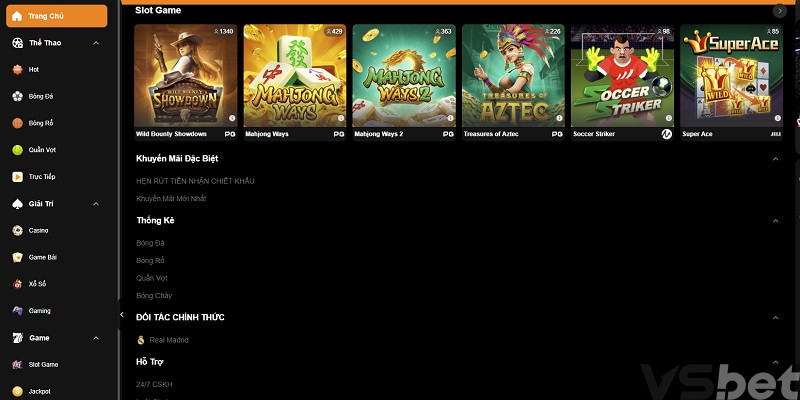Click the Bóng Đá soccer ball icon
Viewport: 800px width, 400px height.
point(17,96)
